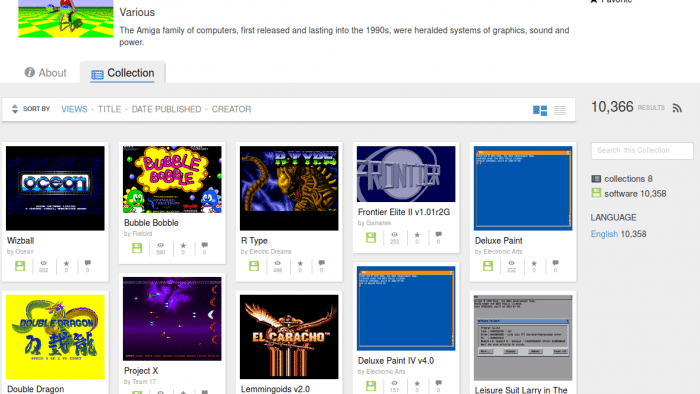700x394 pixels.
Task: Open the Deluxe Paint IV v4.0 thumbnail
Action: [x=406, y=308]
